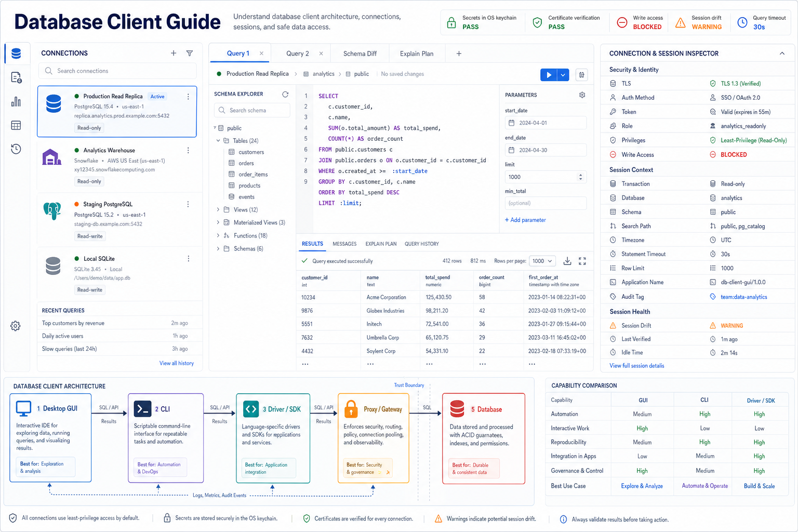
Task: Open the Rows per page dropdown
Action: pos(542,261)
